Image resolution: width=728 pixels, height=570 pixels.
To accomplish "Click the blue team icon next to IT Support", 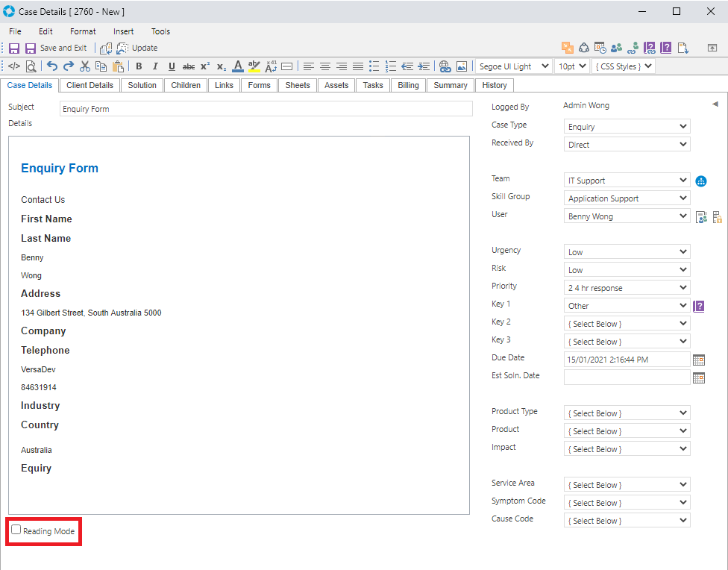I will tap(701, 181).
